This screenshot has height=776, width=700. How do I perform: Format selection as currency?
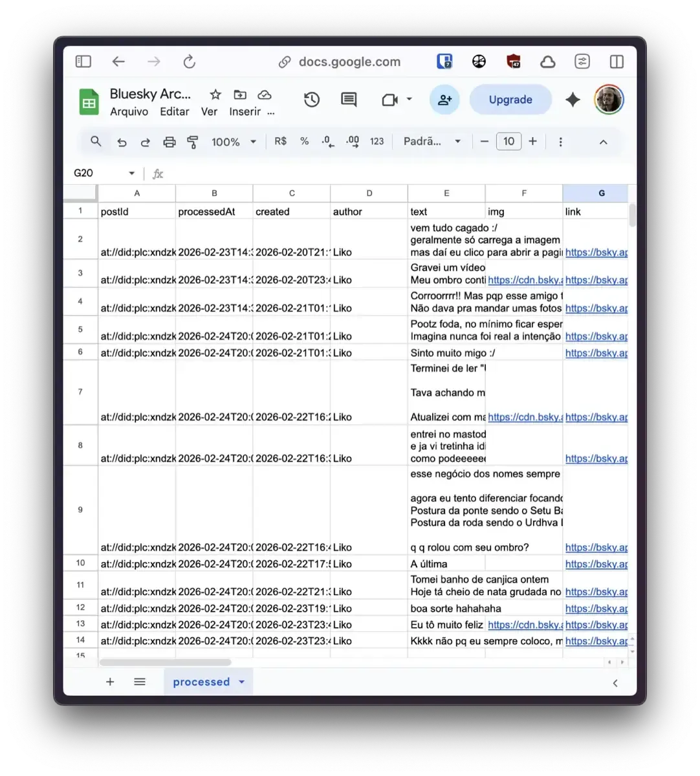(x=280, y=141)
